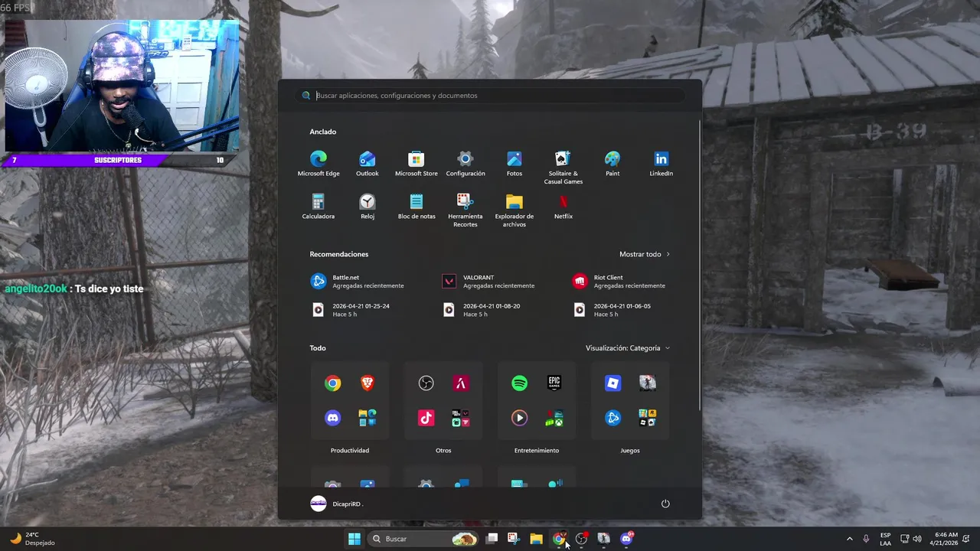Image resolution: width=980 pixels, height=551 pixels.
Task: Open the network tray icon
Action: [x=904, y=539]
